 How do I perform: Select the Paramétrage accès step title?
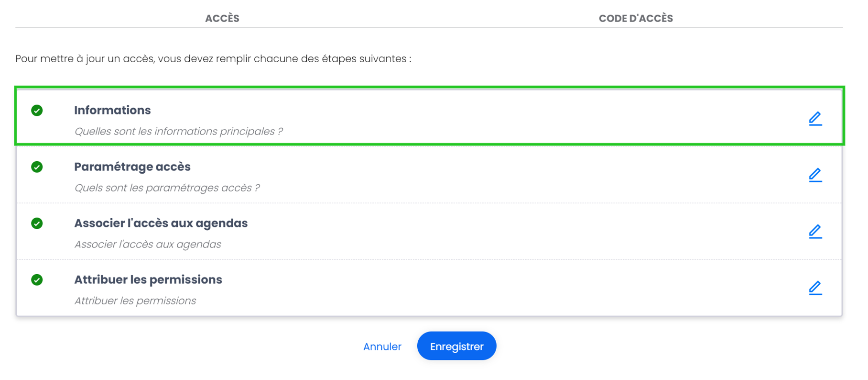pyautogui.click(x=132, y=167)
